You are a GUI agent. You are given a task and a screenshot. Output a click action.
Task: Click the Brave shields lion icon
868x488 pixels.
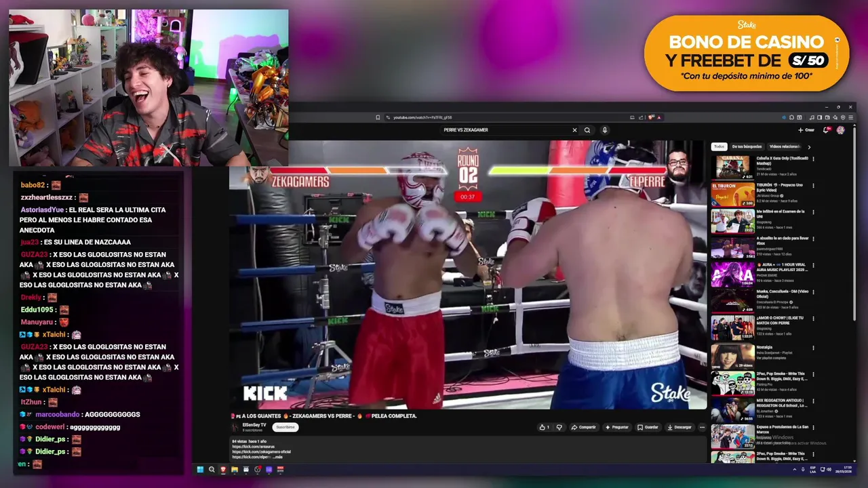(x=651, y=117)
